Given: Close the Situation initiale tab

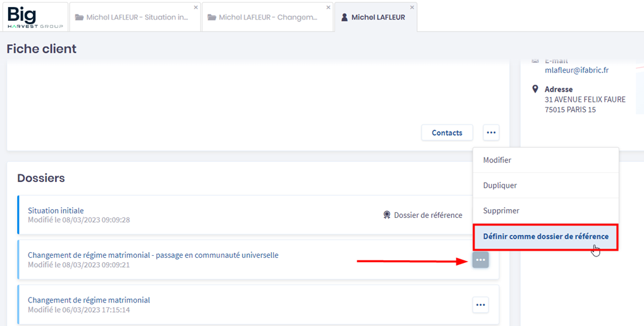Looking at the screenshot, I should pyautogui.click(x=195, y=8).
